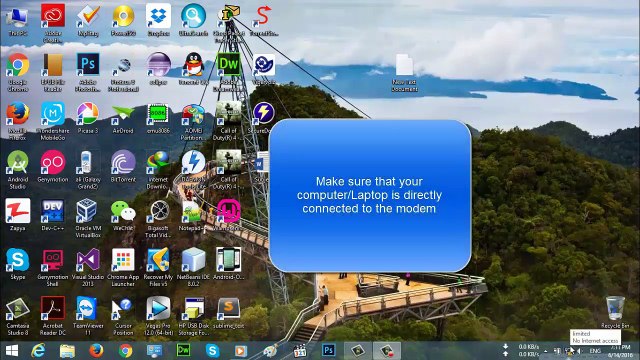Launch Dev-C++ from the desktop
Screen dimensions: 640x360
(53, 215)
